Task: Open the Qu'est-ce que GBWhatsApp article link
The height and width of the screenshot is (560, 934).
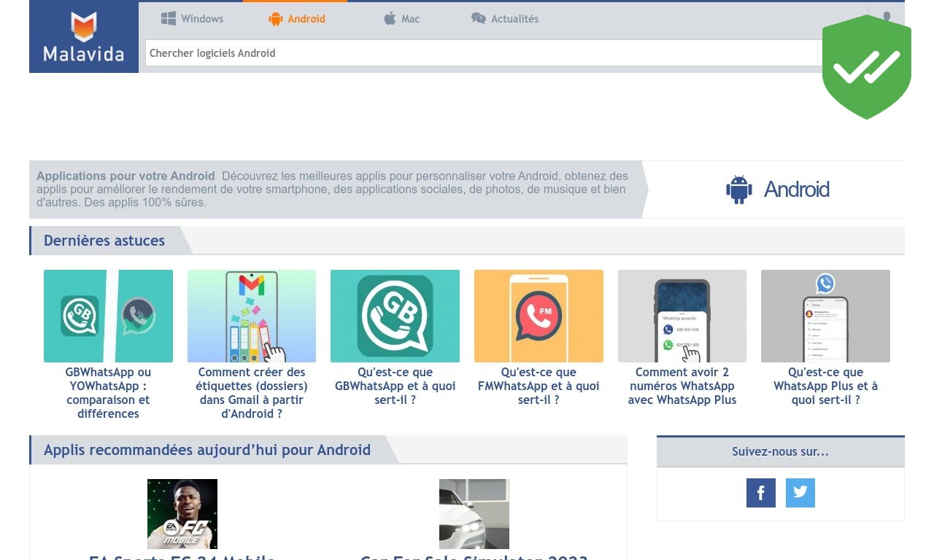Action: [x=395, y=386]
